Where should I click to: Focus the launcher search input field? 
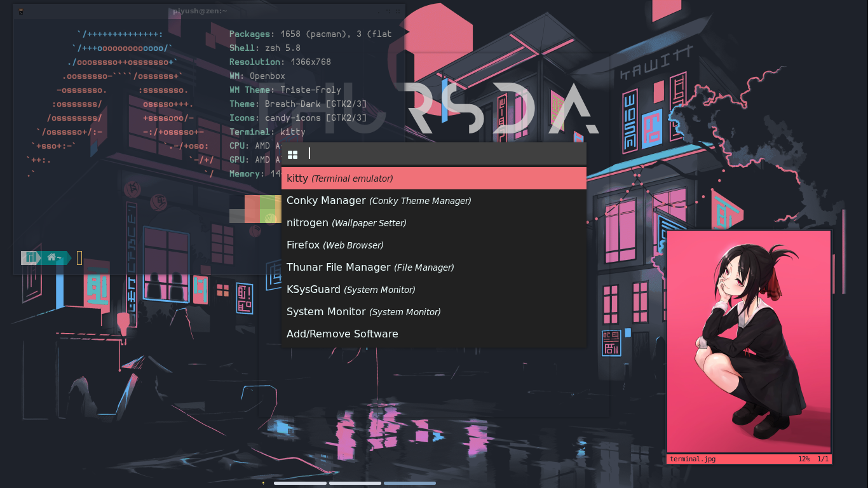(x=445, y=153)
